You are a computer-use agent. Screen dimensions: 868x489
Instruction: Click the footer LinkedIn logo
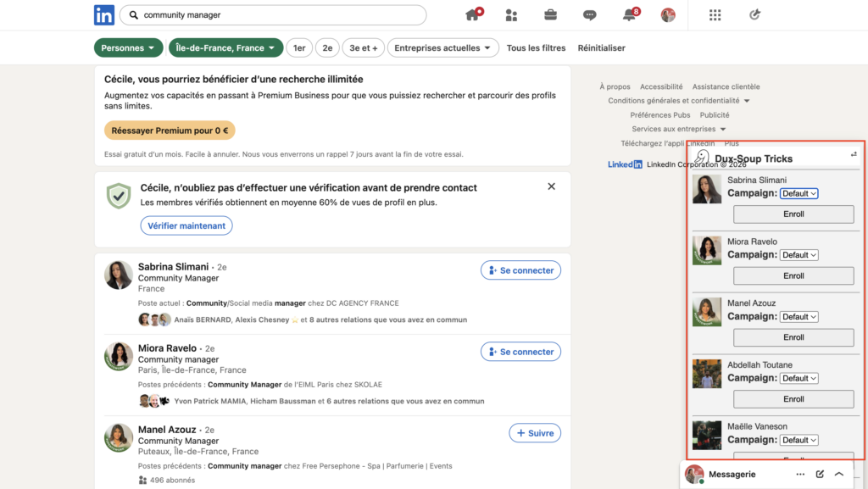tap(625, 164)
